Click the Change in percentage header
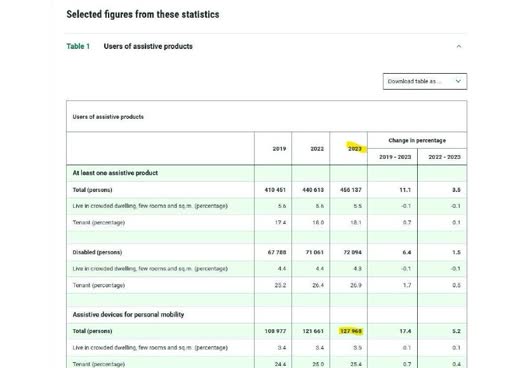Image resolution: width=520 pixels, height=368 pixels. tap(417, 140)
